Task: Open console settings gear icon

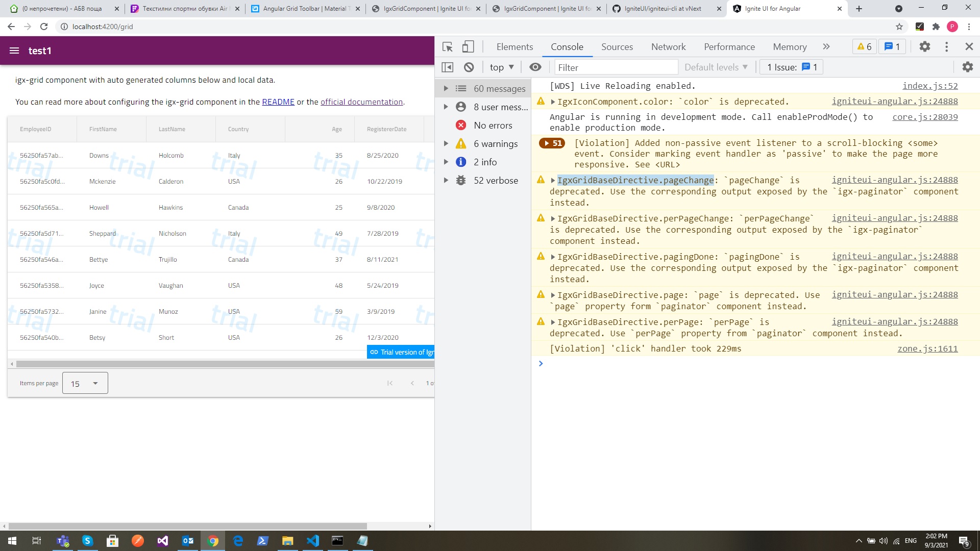Action: (x=967, y=67)
